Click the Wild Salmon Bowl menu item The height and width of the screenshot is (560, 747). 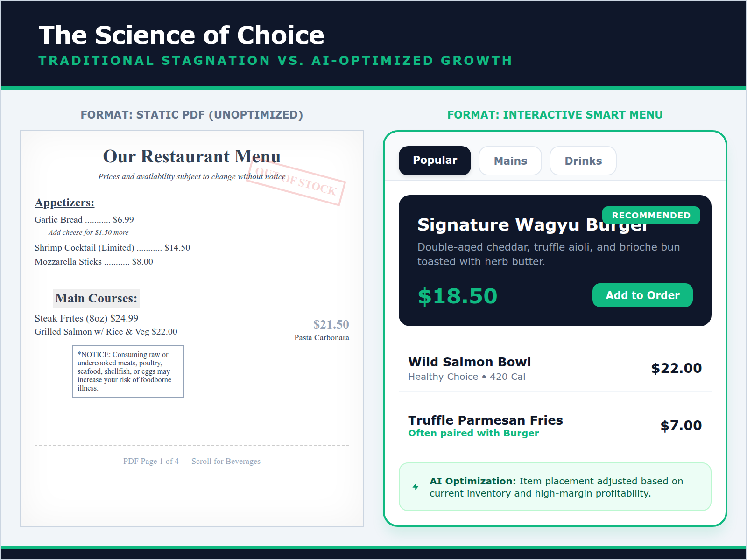[469, 362]
